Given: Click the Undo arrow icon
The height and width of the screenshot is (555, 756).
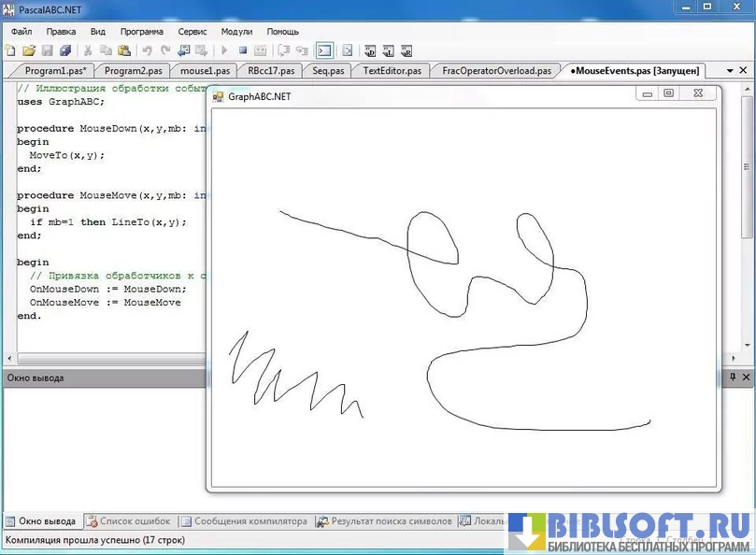Looking at the screenshot, I should tap(147, 50).
